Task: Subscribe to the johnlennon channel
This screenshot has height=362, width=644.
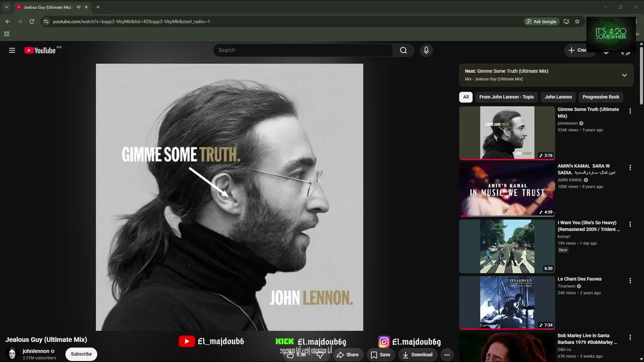Action: pos(81,354)
